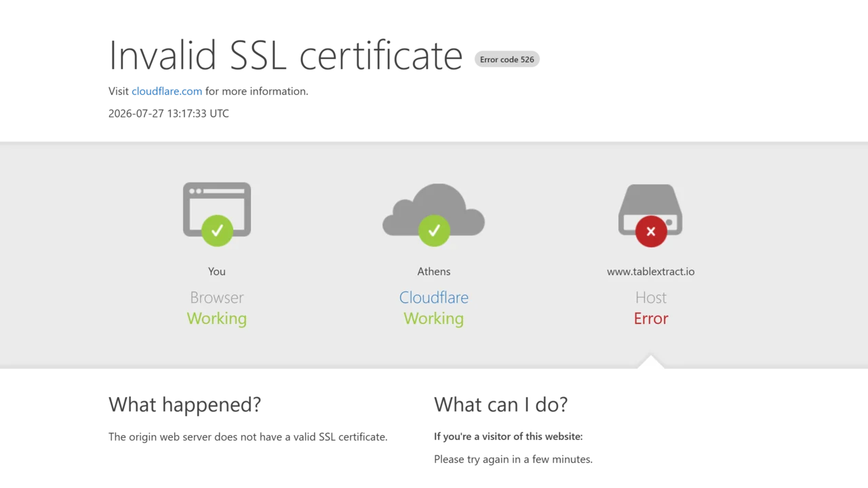Click the Athens location label
Image resolution: width=868 pixels, height=488 pixels.
coord(434,272)
